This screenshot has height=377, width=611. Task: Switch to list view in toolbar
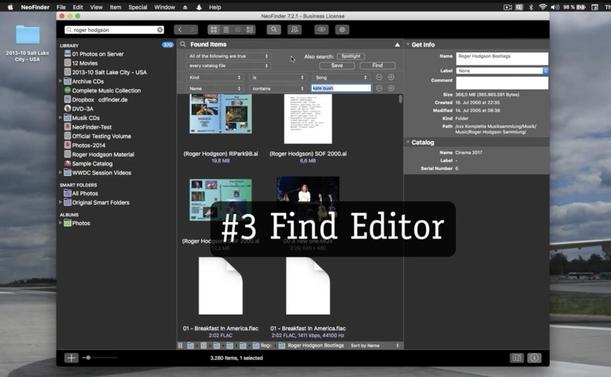point(226,30)
